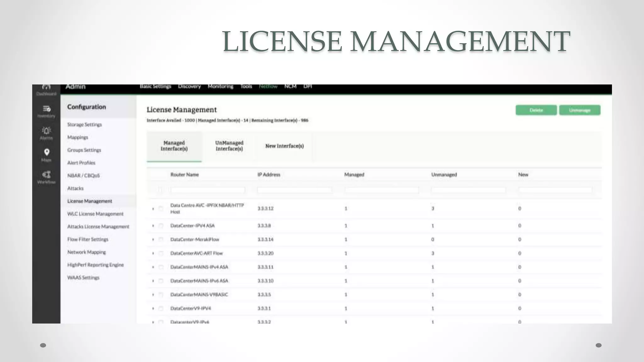Sort by Router Name column header
The height and width of the screenshot is (362, 644).
185,174
